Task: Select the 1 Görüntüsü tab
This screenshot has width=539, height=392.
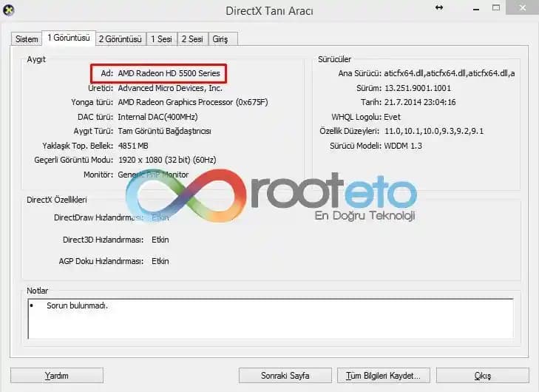Action: 69,38
